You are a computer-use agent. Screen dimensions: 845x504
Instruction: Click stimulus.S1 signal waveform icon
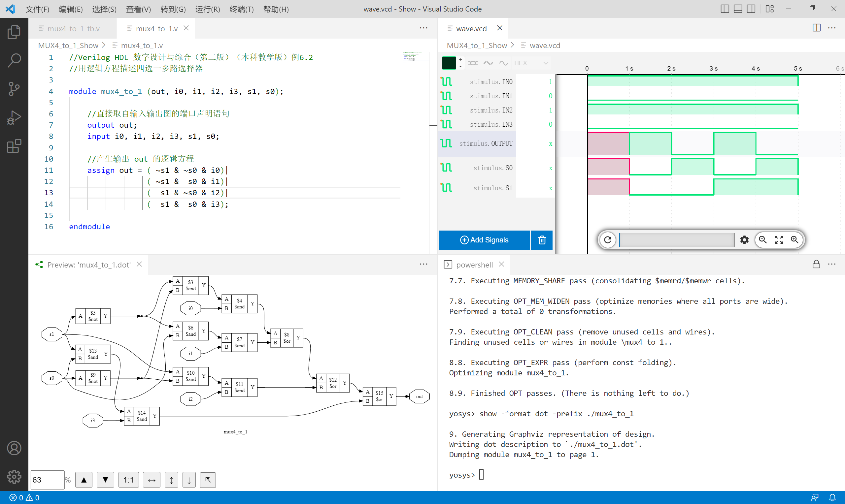point(447,187)
